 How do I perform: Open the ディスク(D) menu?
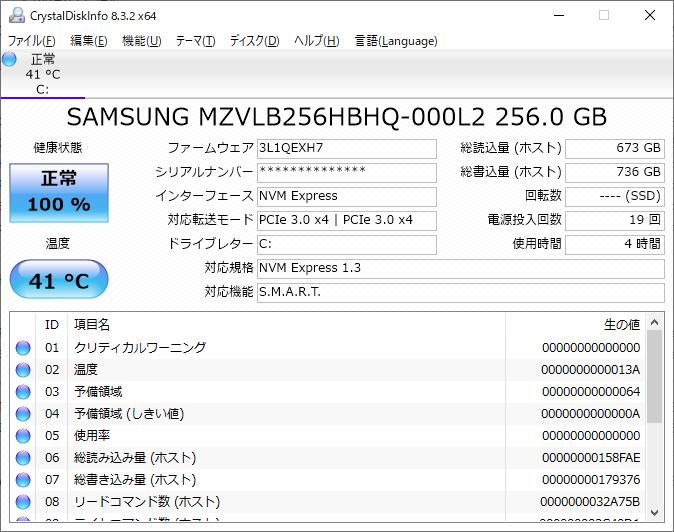254,41
